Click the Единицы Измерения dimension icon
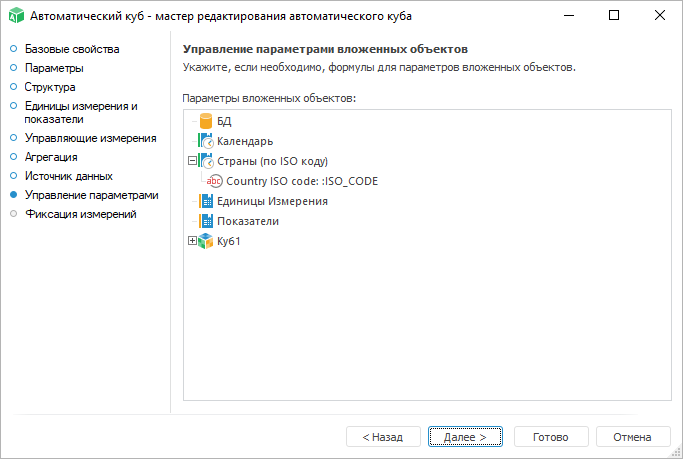 207,201
